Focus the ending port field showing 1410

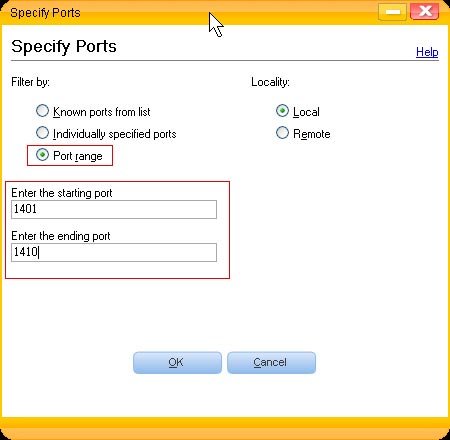click(x=114, y=252)
